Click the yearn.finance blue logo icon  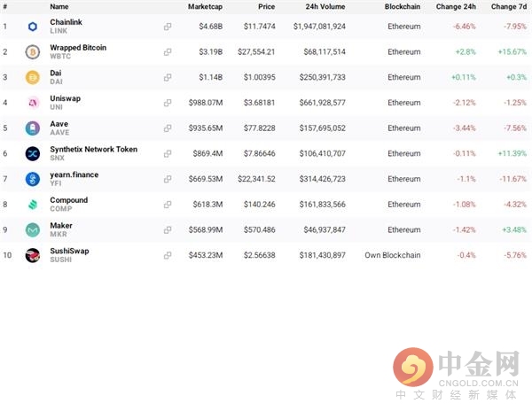tap(33, 179)
